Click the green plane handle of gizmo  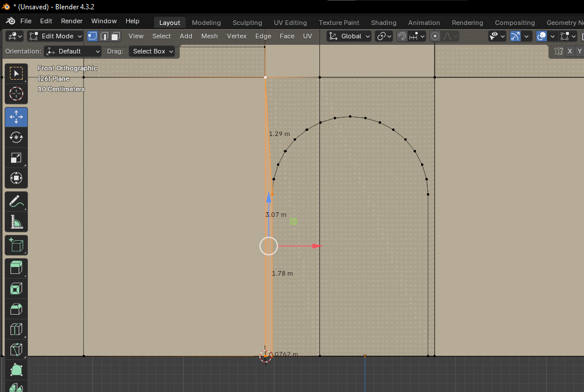point(294,222)
